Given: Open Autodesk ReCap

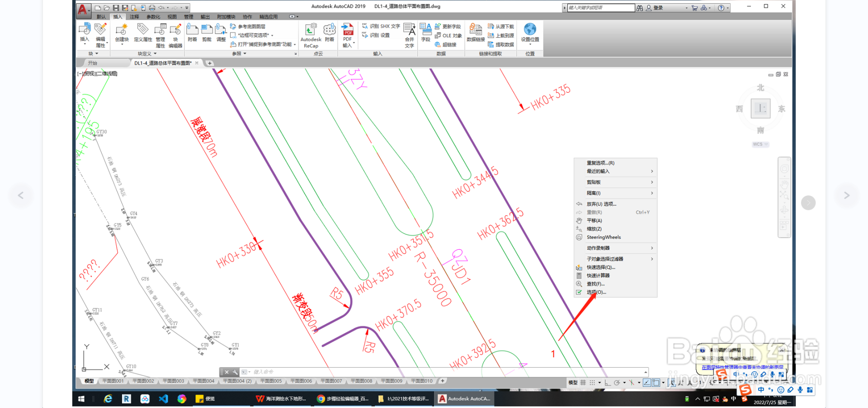Looking at the screenshot, I should click(311, 35).
